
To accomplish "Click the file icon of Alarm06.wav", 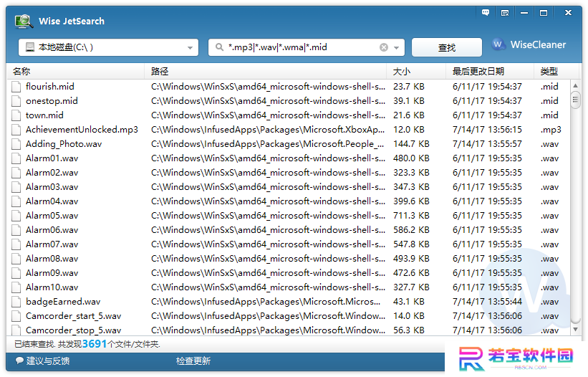I will tap(16, 230).
